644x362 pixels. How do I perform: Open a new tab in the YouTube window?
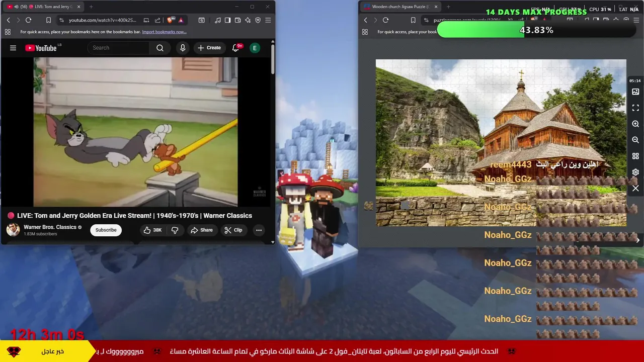91,7
